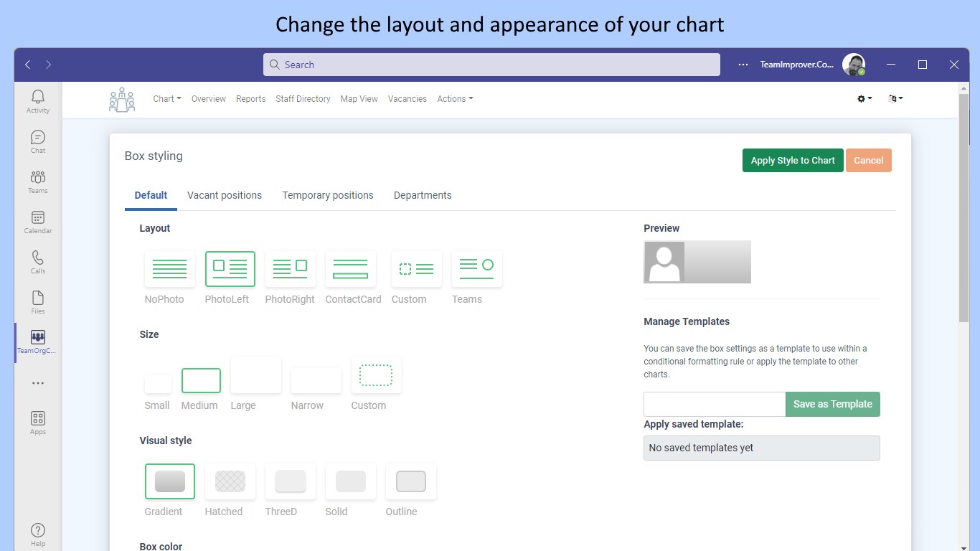Switch to the Vacant positions tab

[225, 195]
